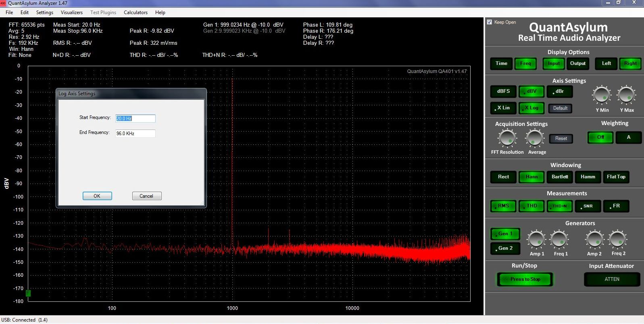Click the FFT Resolution knob
Image resolution: width=644 pixels, height=324 pixels.
click(507, 138)
